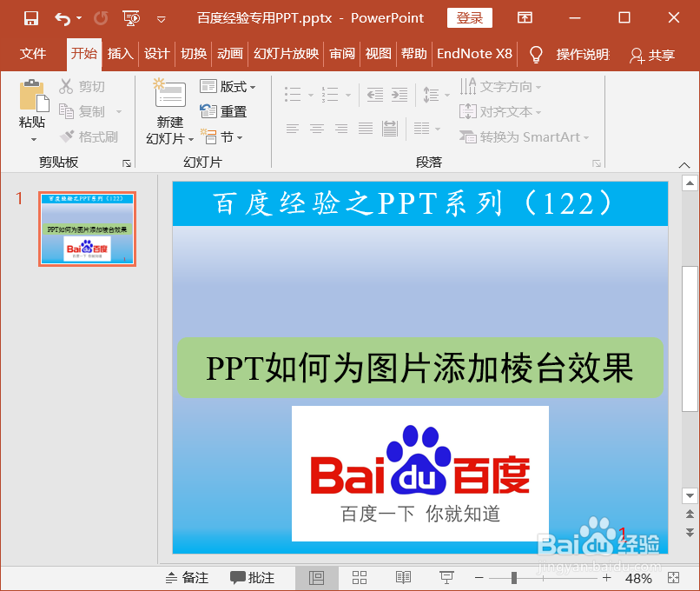Screen dimensions: 700x591
Task: Click the 复制 copy button
Action: coord(83,111)
